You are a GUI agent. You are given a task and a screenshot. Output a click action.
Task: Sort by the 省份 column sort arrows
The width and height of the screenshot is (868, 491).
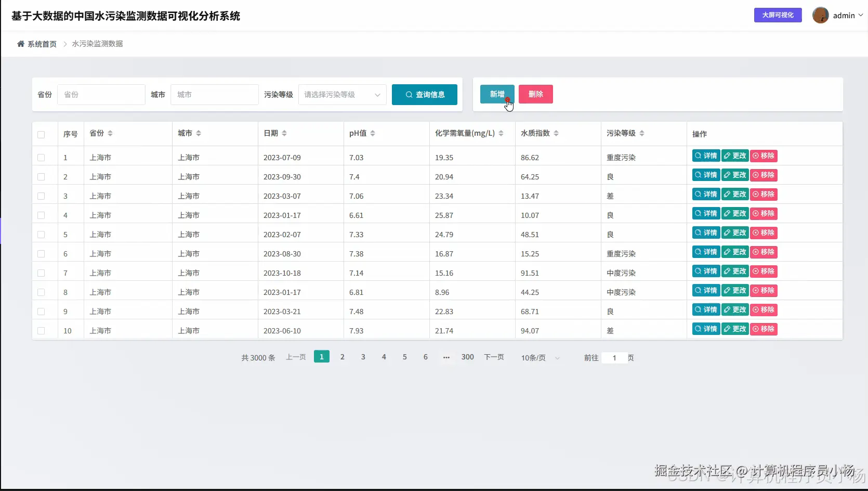coord(110,134)
